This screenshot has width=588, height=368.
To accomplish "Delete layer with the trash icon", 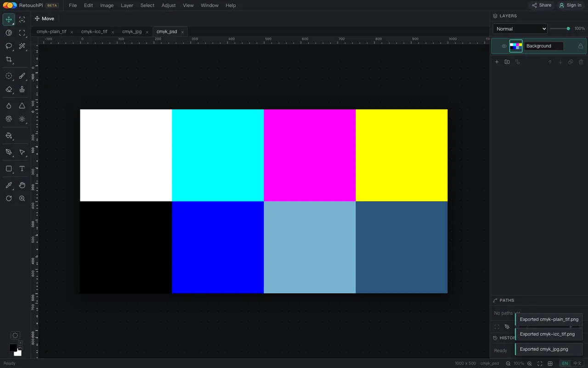I will click(581, 62).
